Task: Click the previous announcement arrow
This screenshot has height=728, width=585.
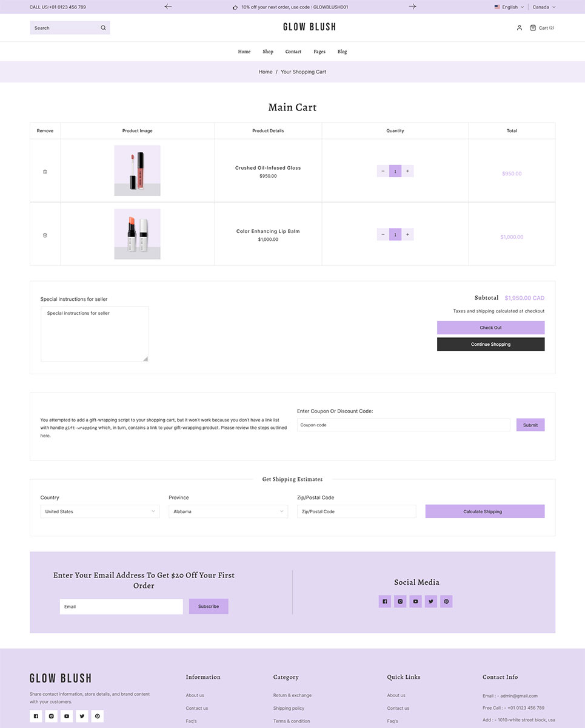Action: tap(168, 7)
